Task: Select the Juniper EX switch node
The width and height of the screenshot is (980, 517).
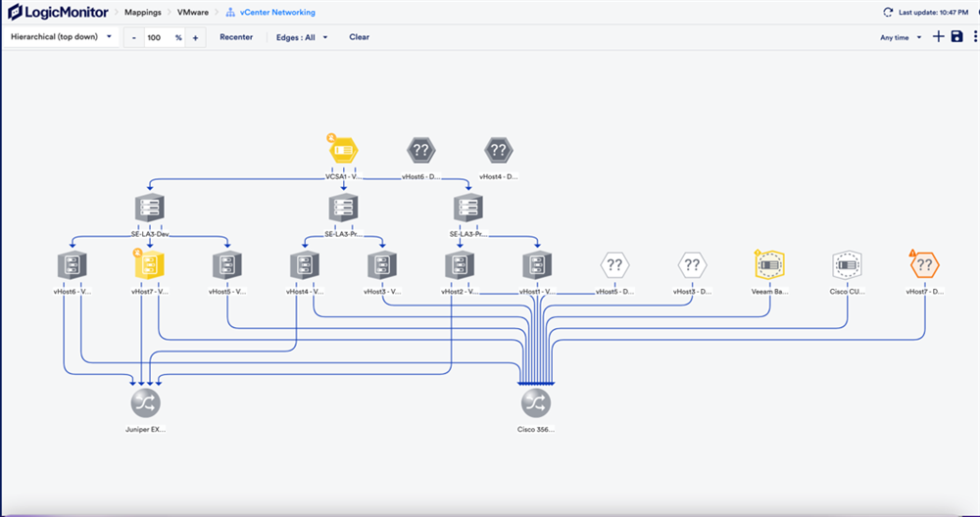Action: (146, 402)
